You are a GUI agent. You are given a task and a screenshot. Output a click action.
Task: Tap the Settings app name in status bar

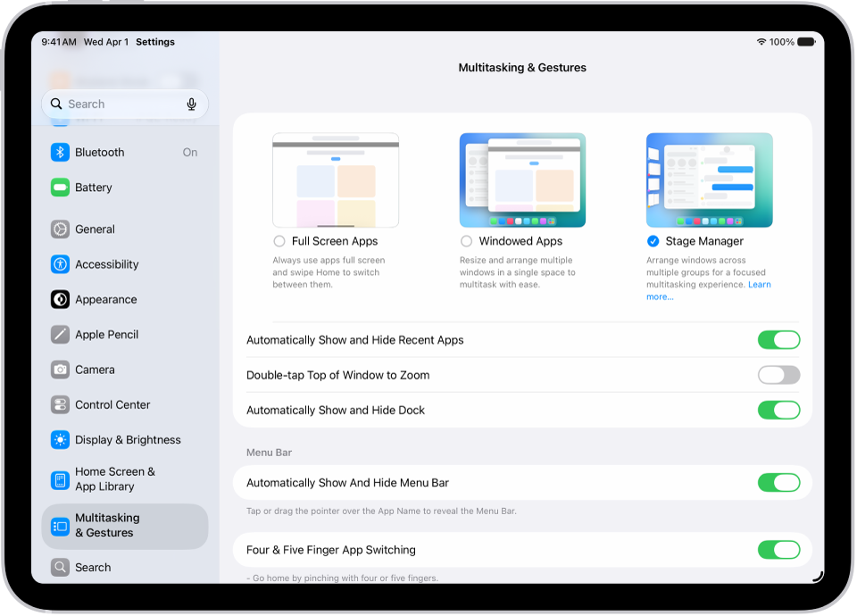pyautogui.click(x=155, y=42)
